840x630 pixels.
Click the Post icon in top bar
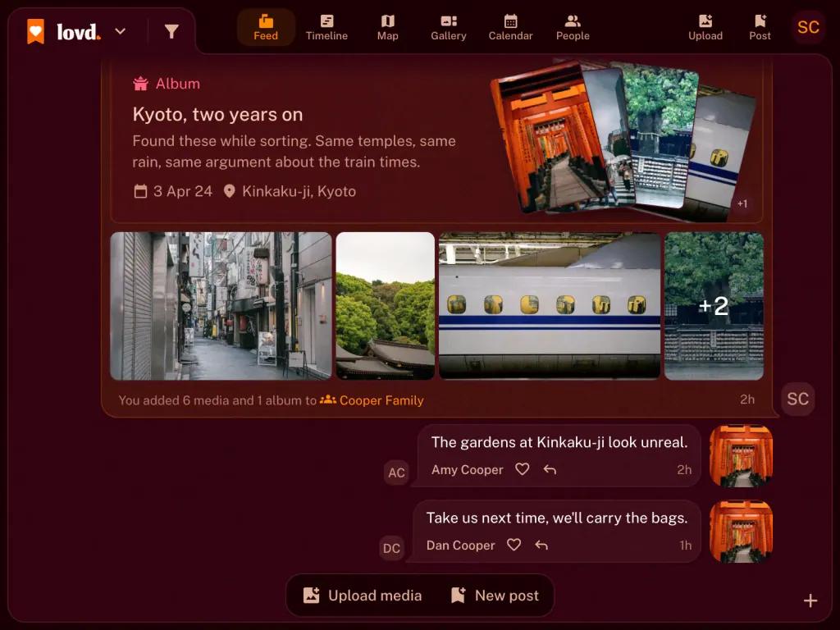pyautogui.click(x=760, y=28)
